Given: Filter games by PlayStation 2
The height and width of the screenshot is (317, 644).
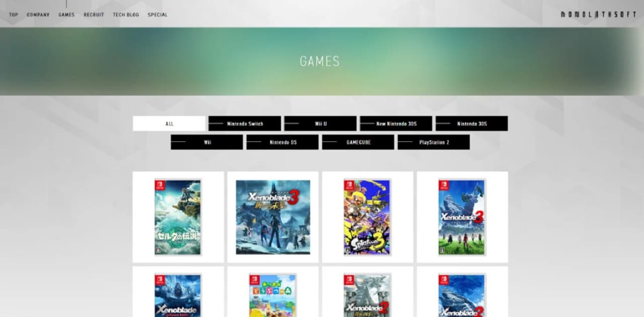Looking at the screenshot, I should 434,142.
